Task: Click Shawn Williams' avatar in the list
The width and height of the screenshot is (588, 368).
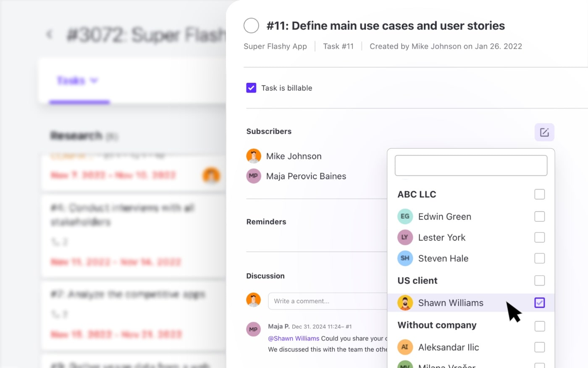Action: pyautogui.click(x=405, y=302)
